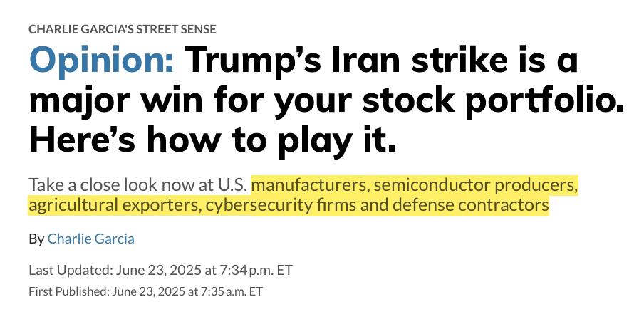
Task: Click the word By before the author name
Action: point(36,239)
